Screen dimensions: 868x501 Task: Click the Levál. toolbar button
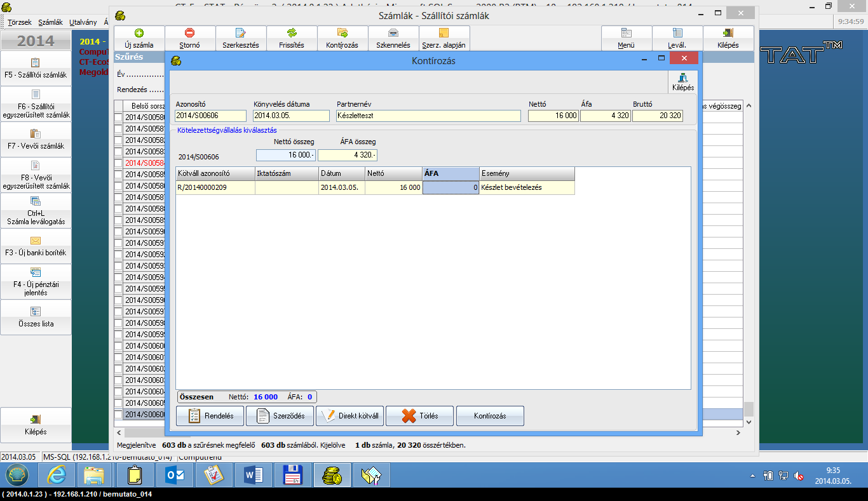point(677,38)
